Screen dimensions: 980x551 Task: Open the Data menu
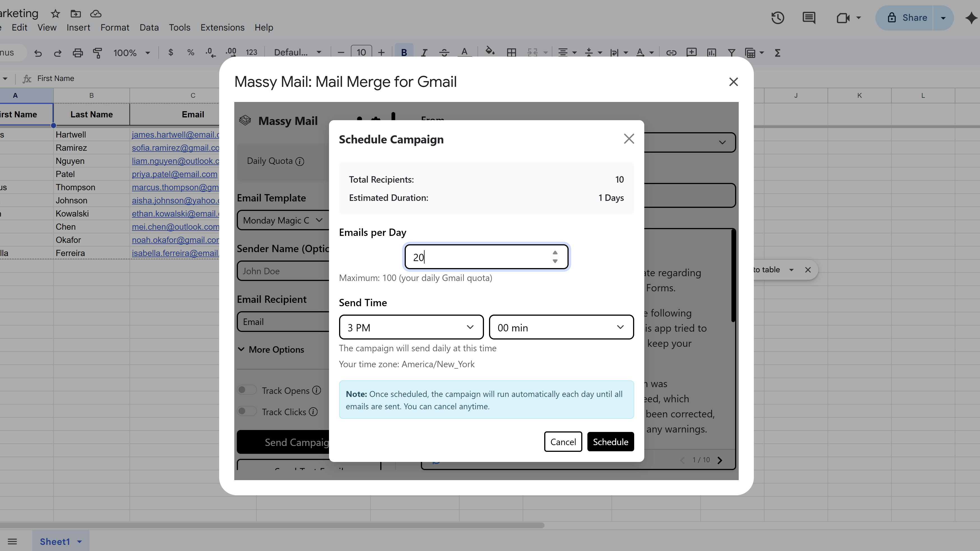[x=149, y=27]
